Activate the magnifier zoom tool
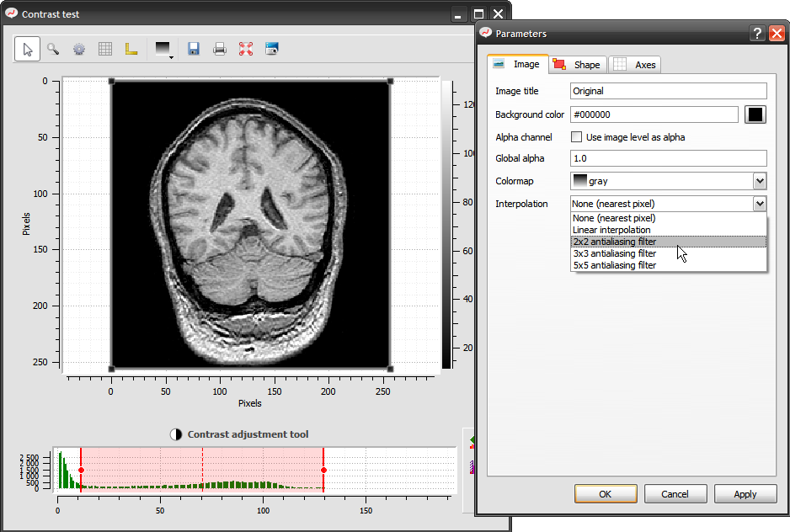The image size is (790, 532). point(53,49)
